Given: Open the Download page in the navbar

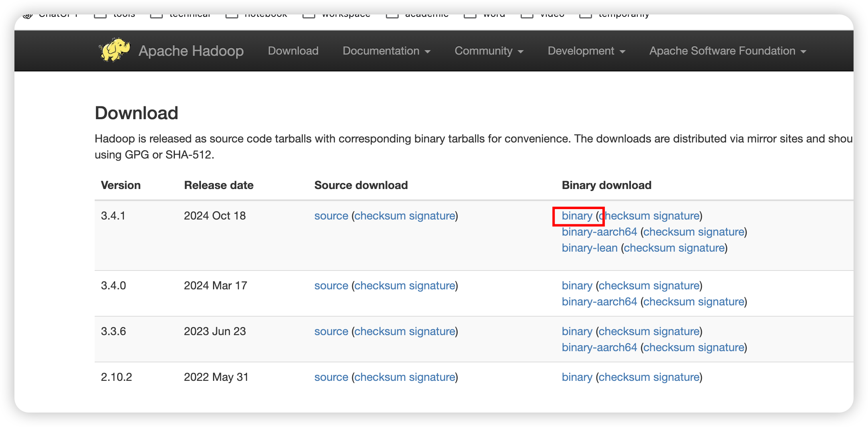Looking at the screenshot, I should click(293, 51).
